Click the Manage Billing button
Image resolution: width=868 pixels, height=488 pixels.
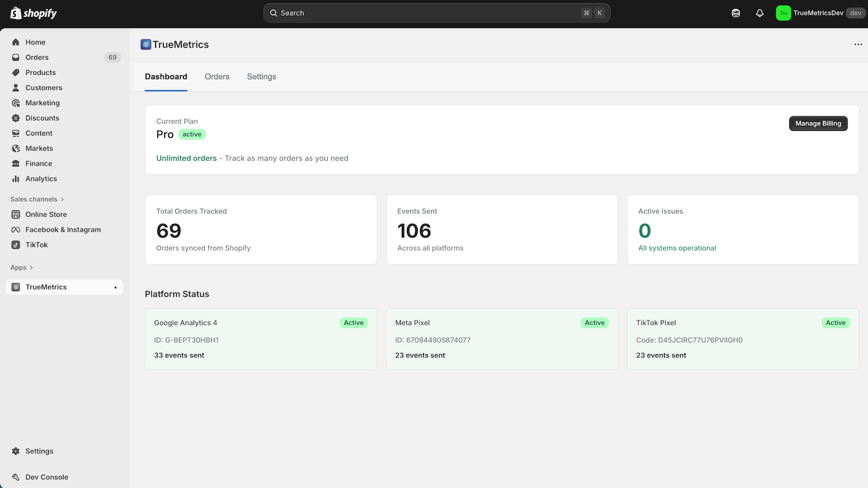tap(818, 123)
